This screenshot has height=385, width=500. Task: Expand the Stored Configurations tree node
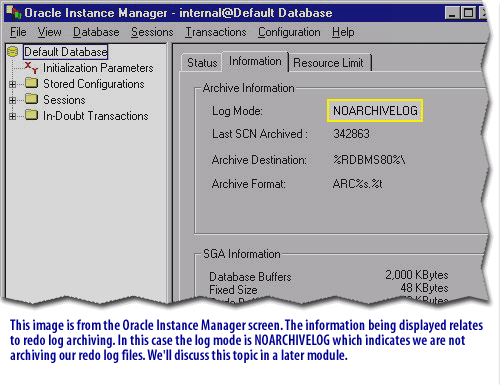[x=12, y=84]
